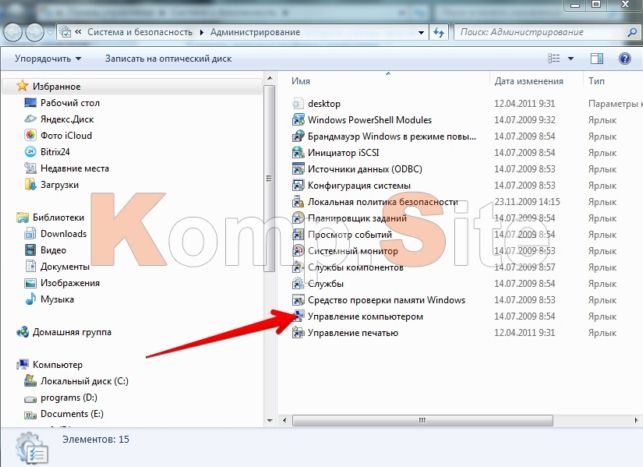Screen dimensions: 643x467
Task: Click the Рабочий стол icon in favorites
Action: click(x=30, y=103)
